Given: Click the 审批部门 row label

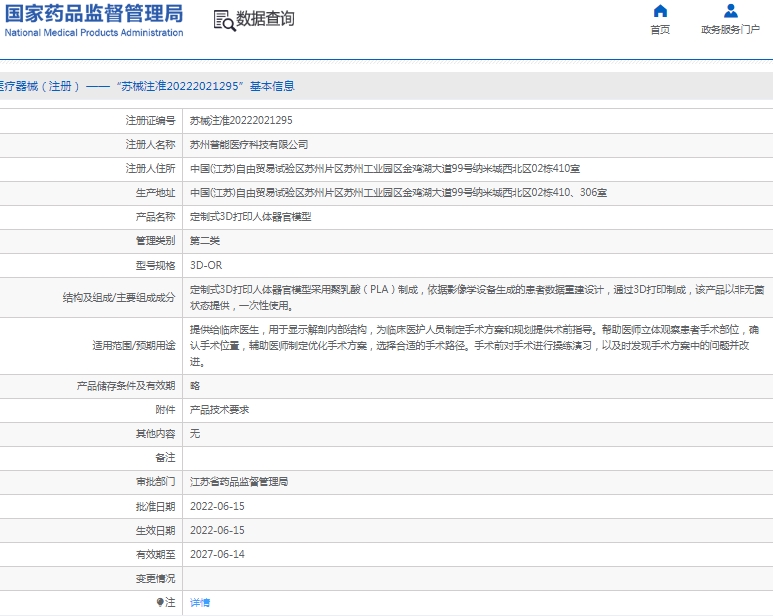Looking at the screenshot, I should click(x=155, y=482).
